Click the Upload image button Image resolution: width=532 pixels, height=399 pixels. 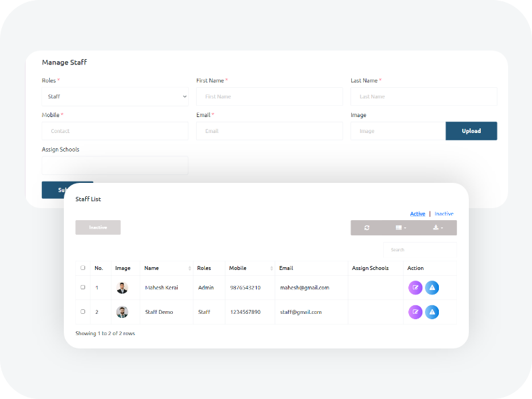coord(471,131)
